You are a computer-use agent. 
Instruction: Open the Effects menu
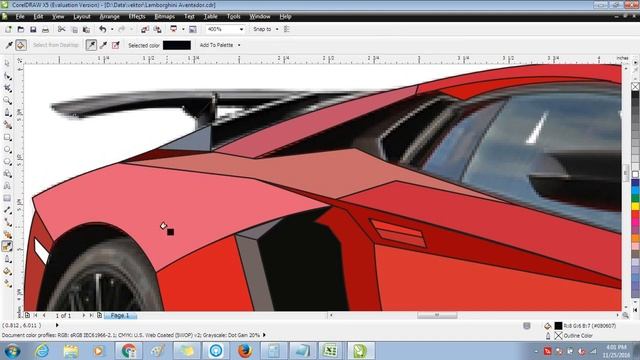coord(137,17)
